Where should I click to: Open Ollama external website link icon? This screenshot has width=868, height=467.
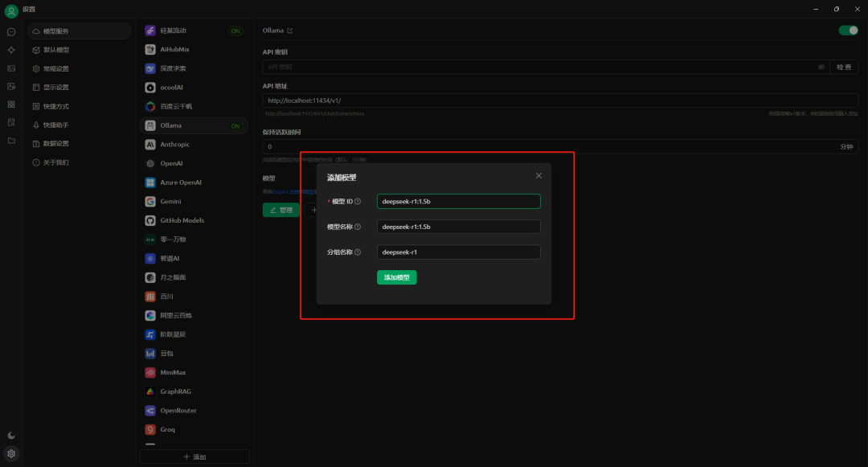289,31
